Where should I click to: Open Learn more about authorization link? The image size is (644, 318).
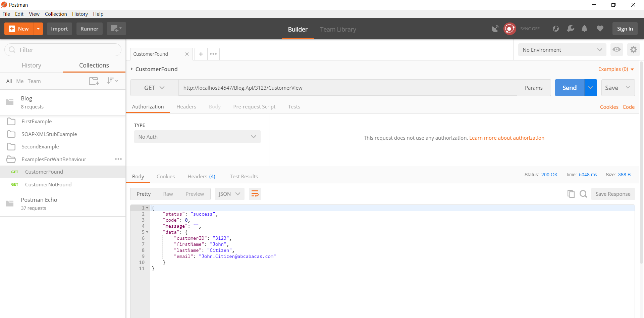[506, 138]
